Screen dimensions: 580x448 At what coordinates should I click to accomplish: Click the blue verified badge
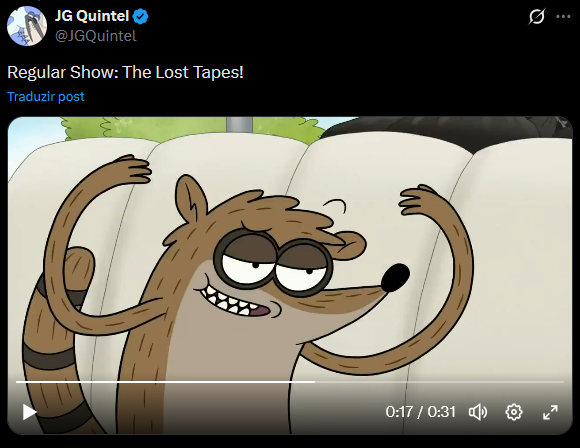141,17
